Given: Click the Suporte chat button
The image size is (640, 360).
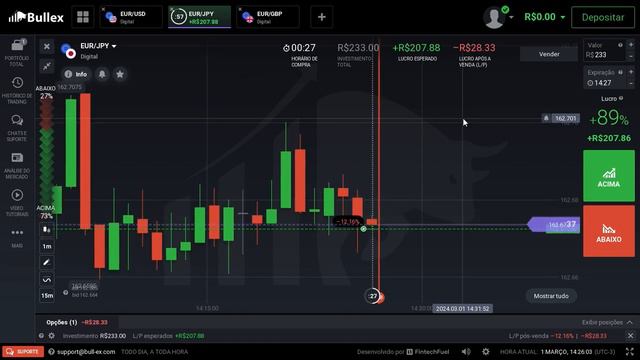Looking at the screenshot, I should (23, 351).
